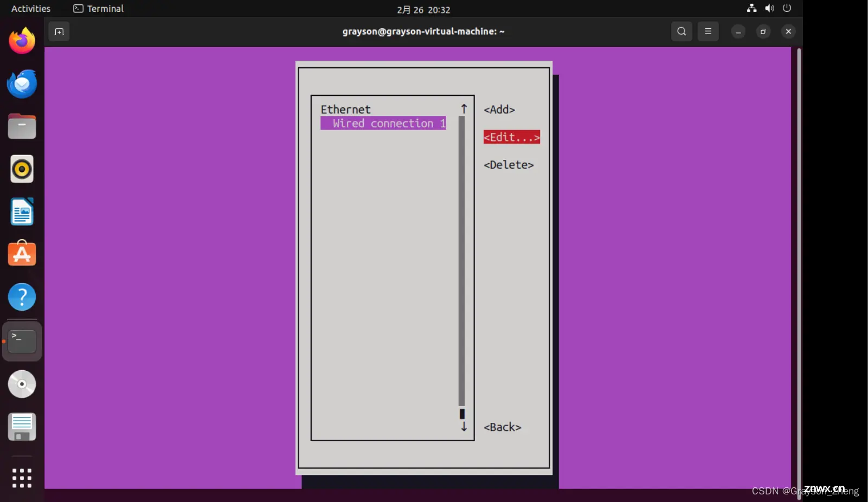Select the <Back> button

(x=503, y=427)
